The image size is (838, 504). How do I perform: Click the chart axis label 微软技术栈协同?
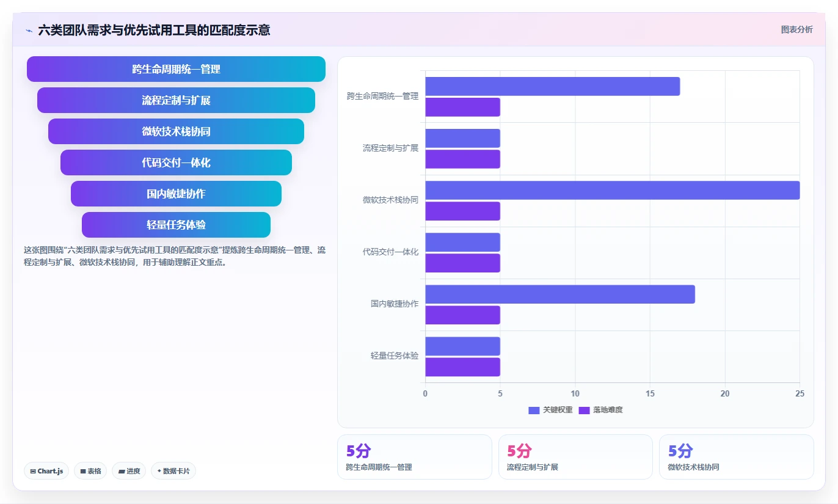point(390,200)
